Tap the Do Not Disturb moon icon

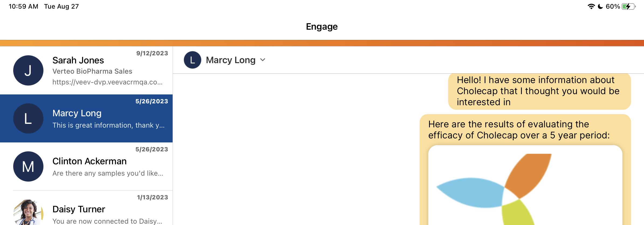pos(600,6)
